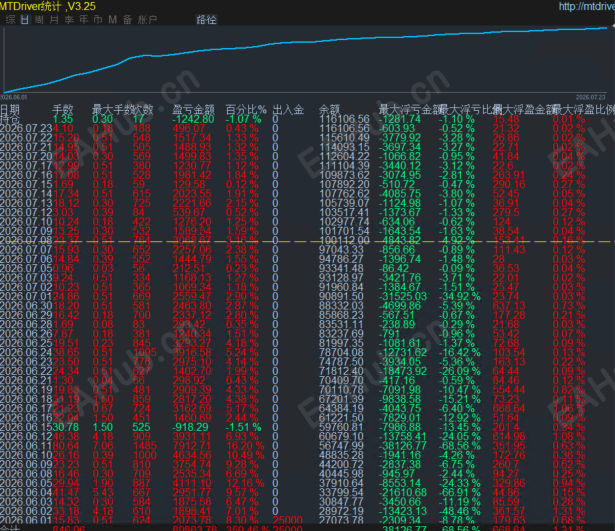Click balance value 112604.22
This screenshot has width=615, height=531.
[x=345, y=156]
